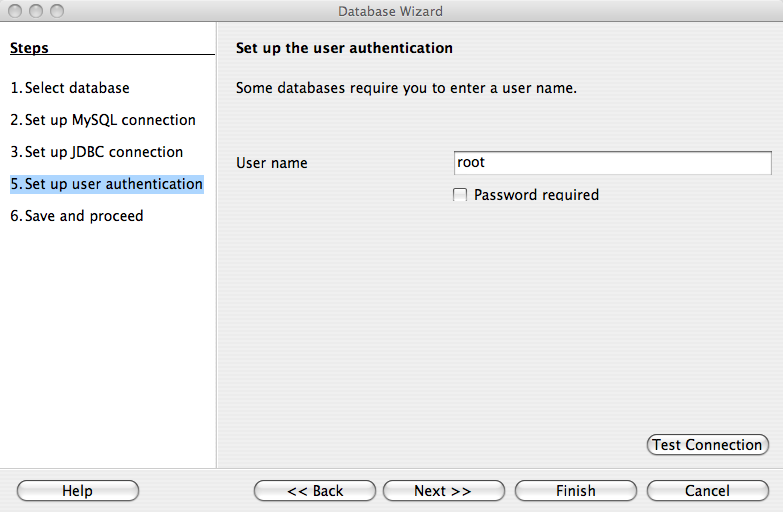Click the zoom window button
This screenshot has width=783, height=512.
[55, 12]
